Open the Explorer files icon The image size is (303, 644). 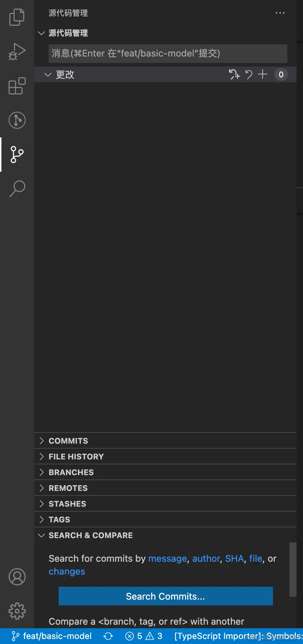[x=17, y=17]
